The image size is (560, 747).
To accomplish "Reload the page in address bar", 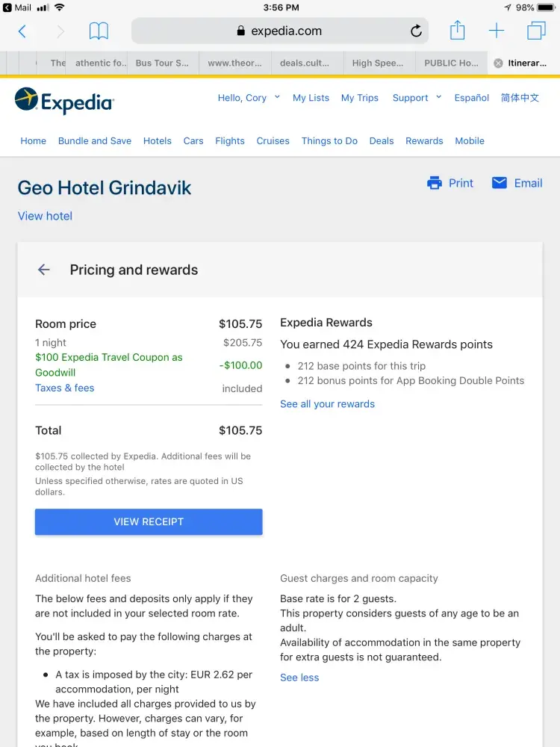I will pos(416,31).
